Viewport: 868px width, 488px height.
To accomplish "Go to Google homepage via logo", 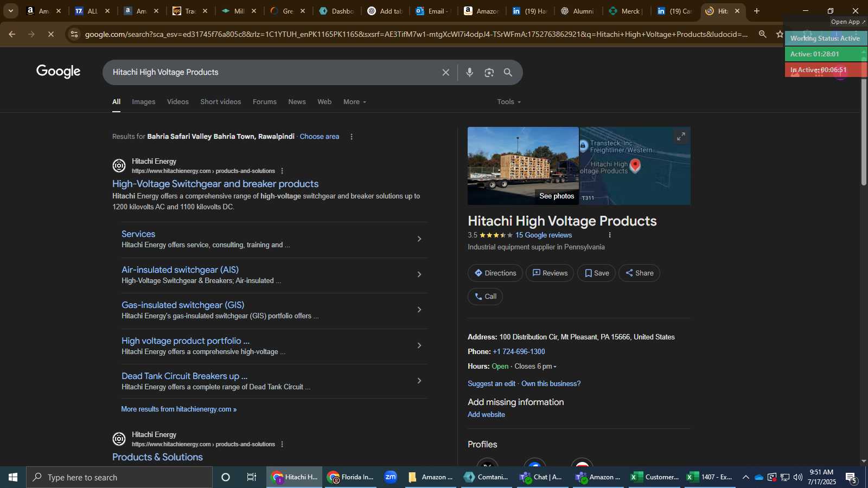I will pos(59,72).
